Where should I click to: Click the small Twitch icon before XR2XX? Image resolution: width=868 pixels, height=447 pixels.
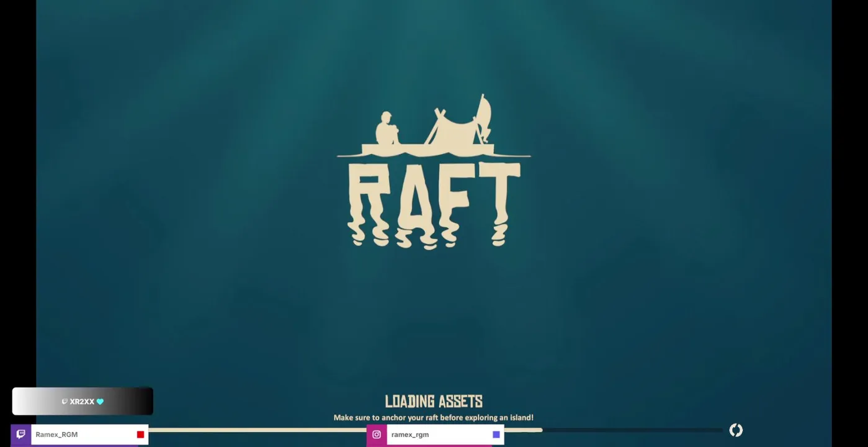65,402
